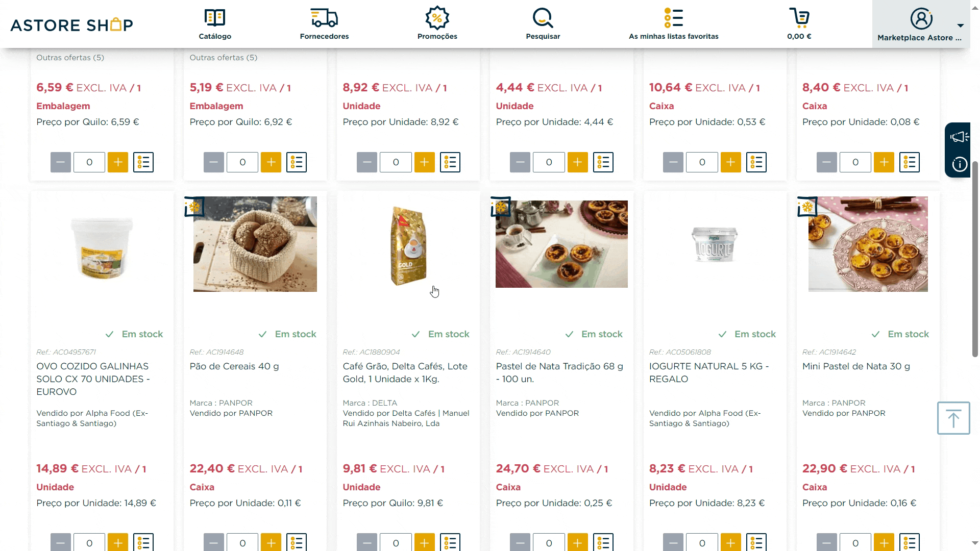The width and height of the screenshot is (980, 551).
Task: Open the shopping cart showing 0,00 €
Action: click(x=799, y=24)
